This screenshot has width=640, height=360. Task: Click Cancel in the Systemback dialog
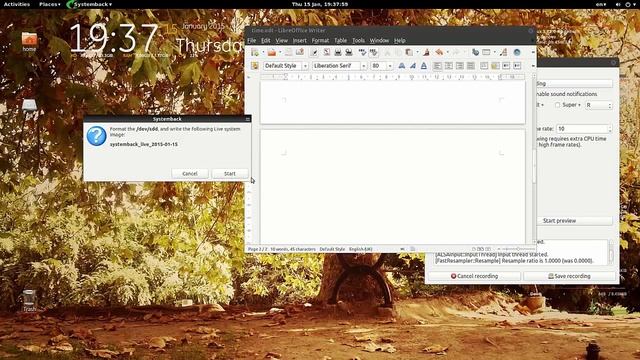pyautogui.click(x=190, y=173)
